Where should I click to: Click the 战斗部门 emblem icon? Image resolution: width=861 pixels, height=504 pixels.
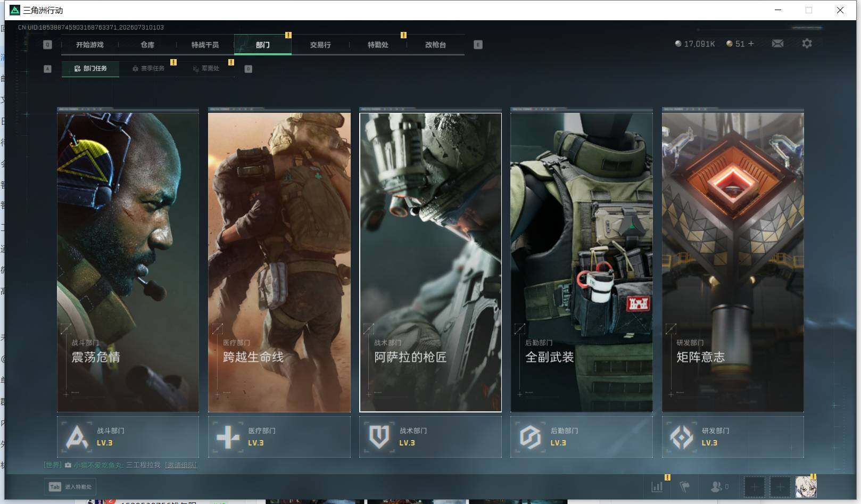77,437
